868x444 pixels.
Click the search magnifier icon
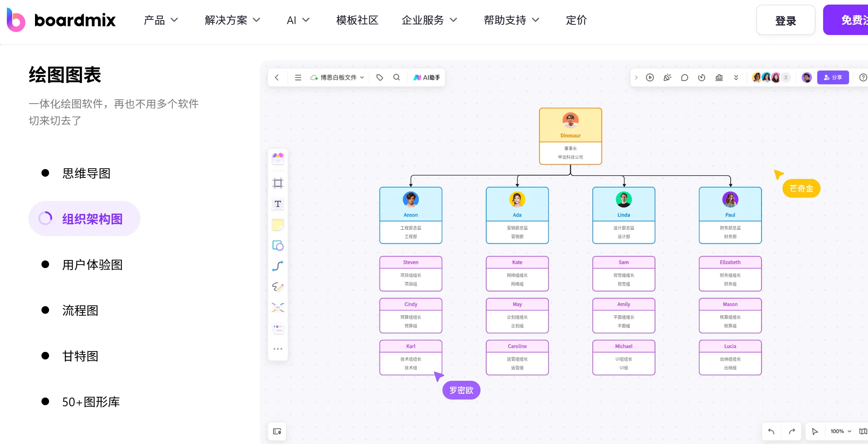(396, 77)
